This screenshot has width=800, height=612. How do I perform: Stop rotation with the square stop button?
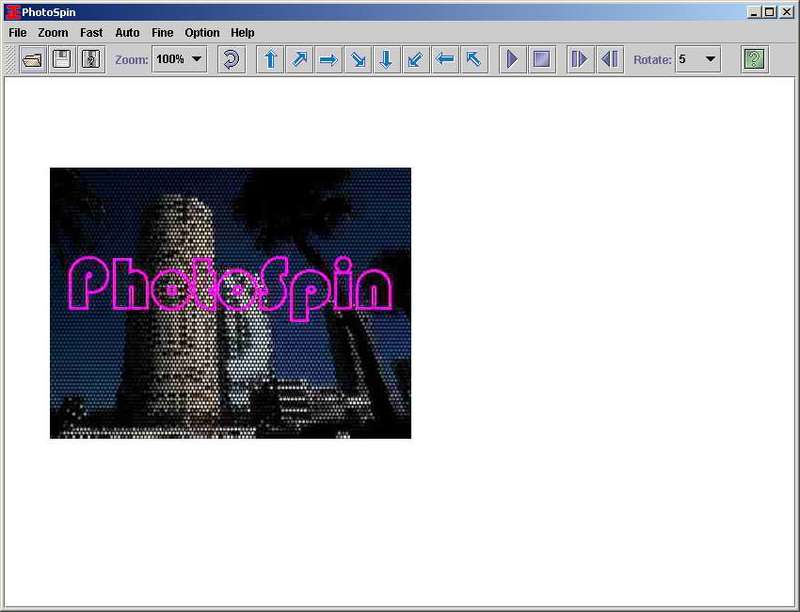tap(542, 60)
